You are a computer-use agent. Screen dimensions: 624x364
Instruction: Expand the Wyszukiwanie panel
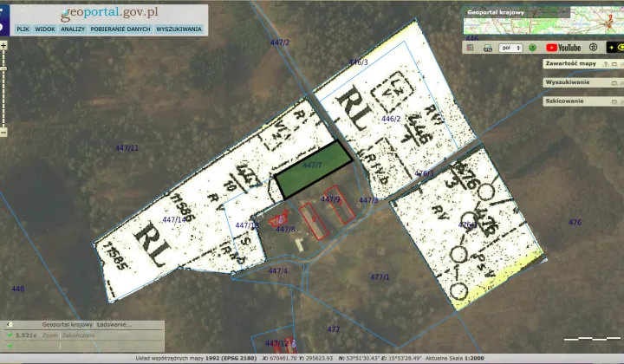click(x=614, y=82)
